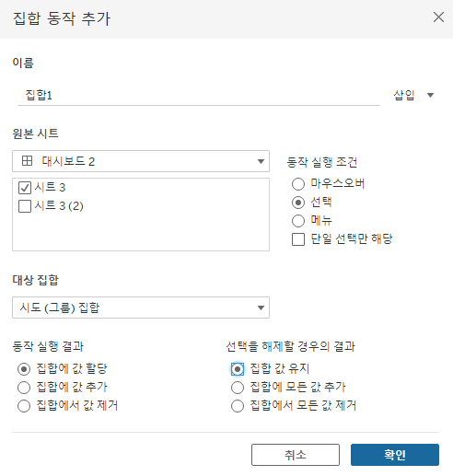
Task: Open the 시도 (그룹) 집합 target set dropdown
Action: (141, 308)
